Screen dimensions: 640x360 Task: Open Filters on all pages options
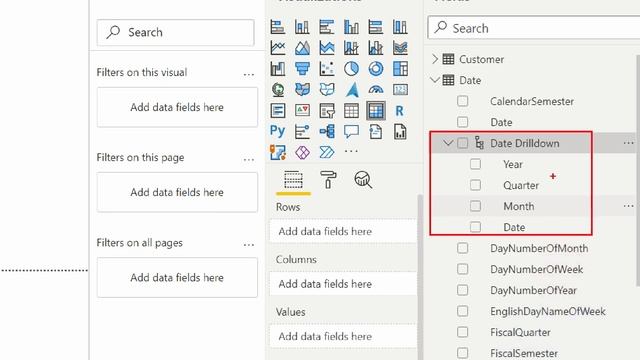point(249,245)
